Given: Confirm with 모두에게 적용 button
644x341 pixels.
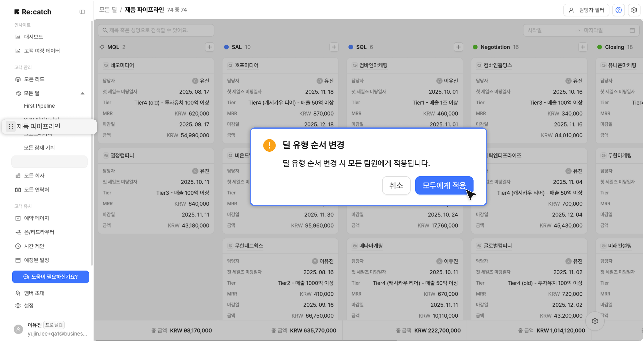Looking at the screenshot, I should tap(444, 185).
